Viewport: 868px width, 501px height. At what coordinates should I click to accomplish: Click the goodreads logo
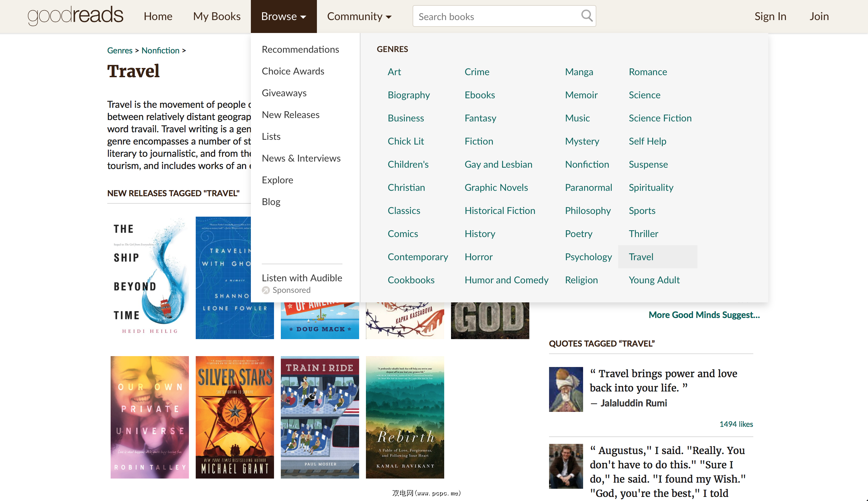pyautogui.click(x=75, y=16)
